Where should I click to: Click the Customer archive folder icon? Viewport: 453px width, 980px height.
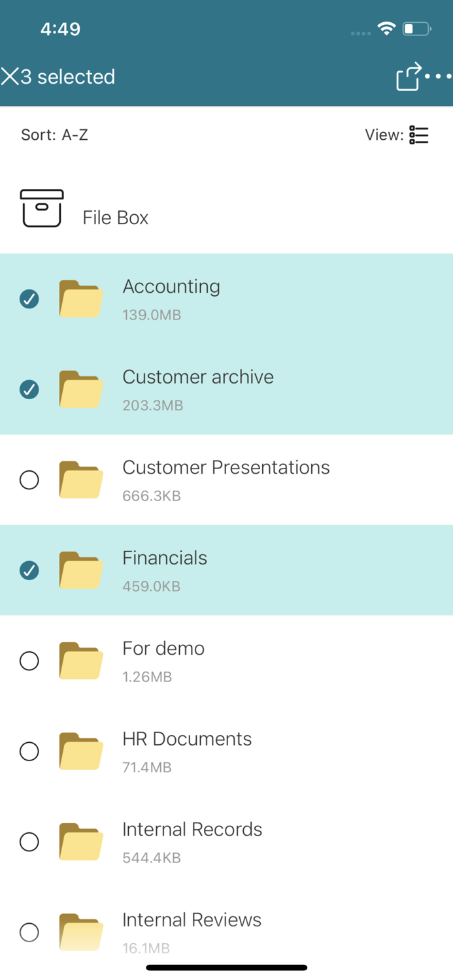click(80, 389)
